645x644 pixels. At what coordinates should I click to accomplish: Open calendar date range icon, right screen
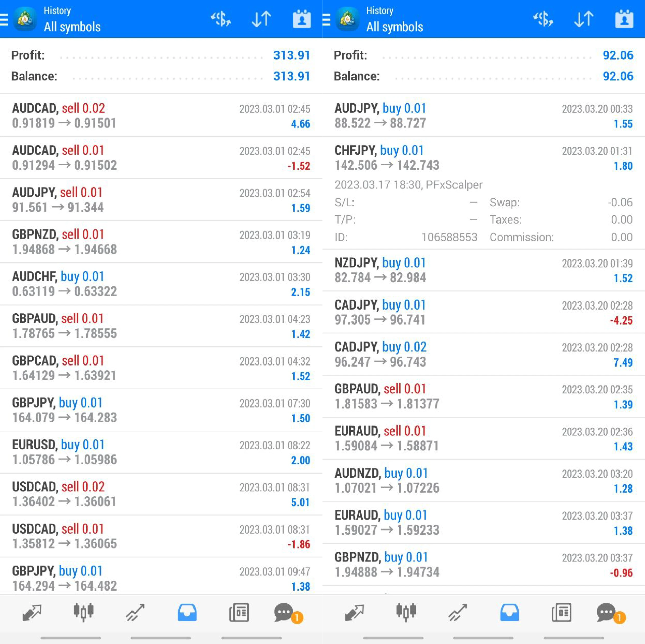pyautogui.click(x=624, y=19)
